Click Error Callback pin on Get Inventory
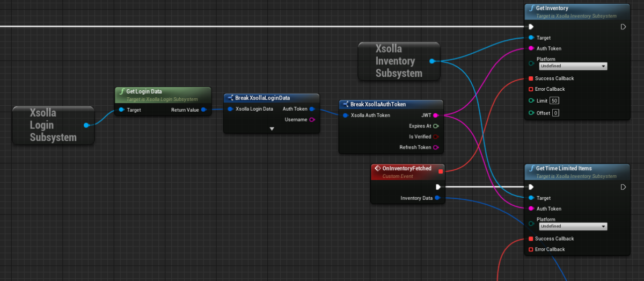Image resolution: width=644 pixels, height=281 pixels. [531, 89]
